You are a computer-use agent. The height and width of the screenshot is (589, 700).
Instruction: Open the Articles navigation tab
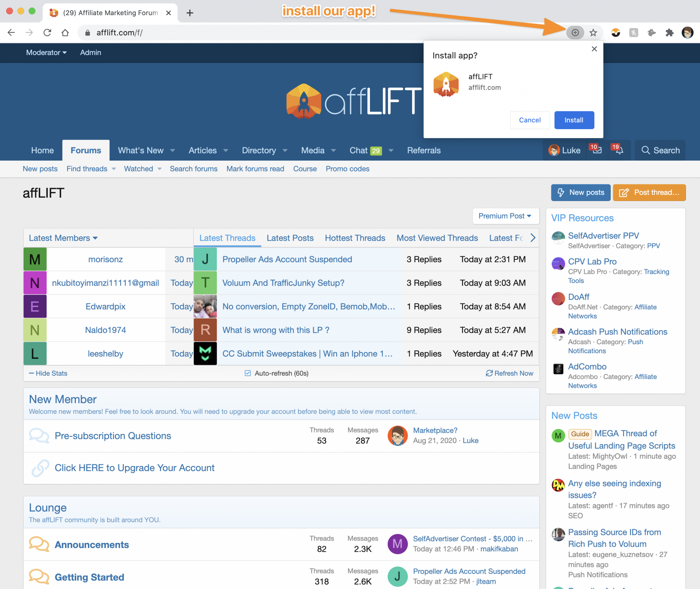pyautogui.click(x=202, y=150)
